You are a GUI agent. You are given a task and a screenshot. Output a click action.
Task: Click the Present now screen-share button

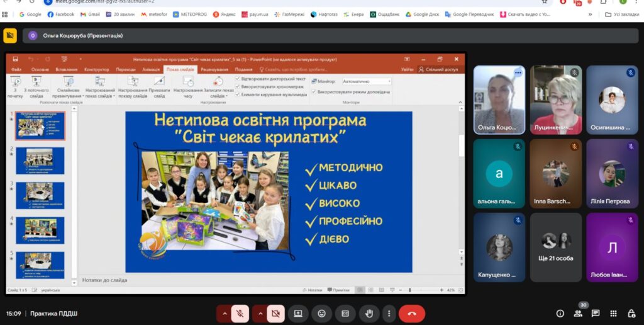tap(298, 314)
